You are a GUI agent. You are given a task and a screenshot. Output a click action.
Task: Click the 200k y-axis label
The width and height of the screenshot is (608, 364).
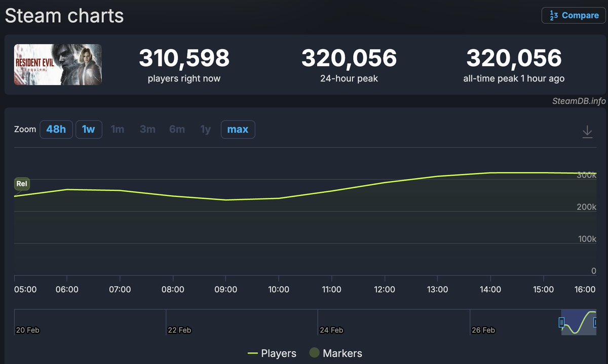[587, 207]
